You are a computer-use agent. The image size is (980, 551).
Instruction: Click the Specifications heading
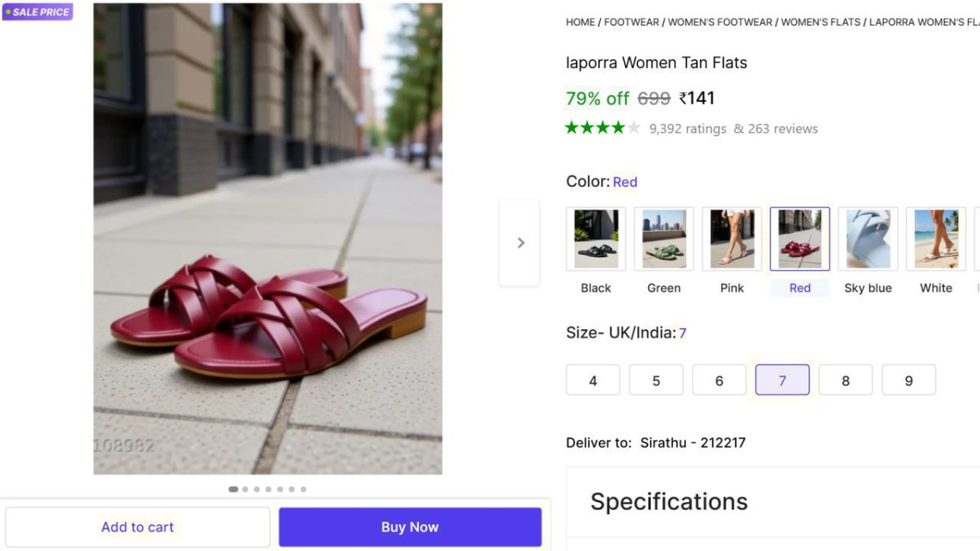click(669, 501)
